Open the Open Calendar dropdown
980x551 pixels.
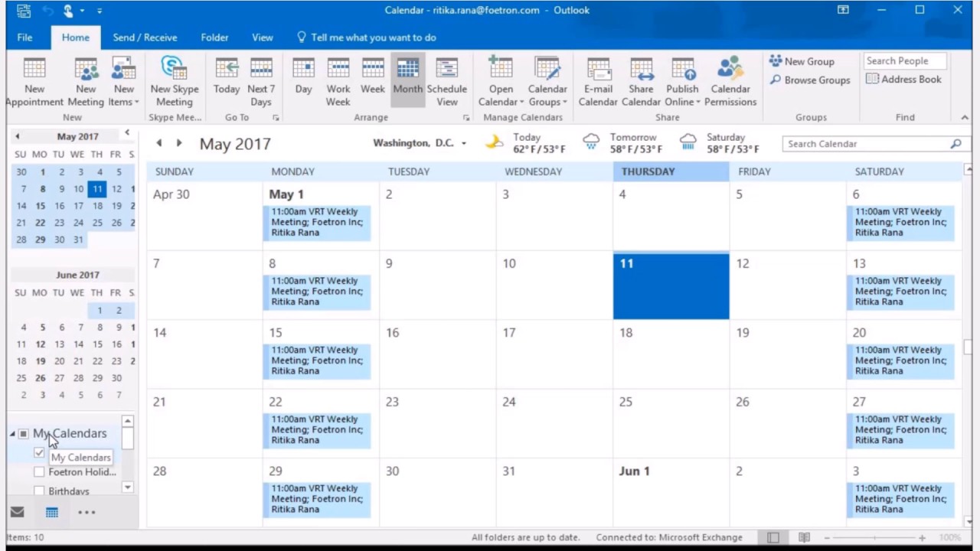501,82
